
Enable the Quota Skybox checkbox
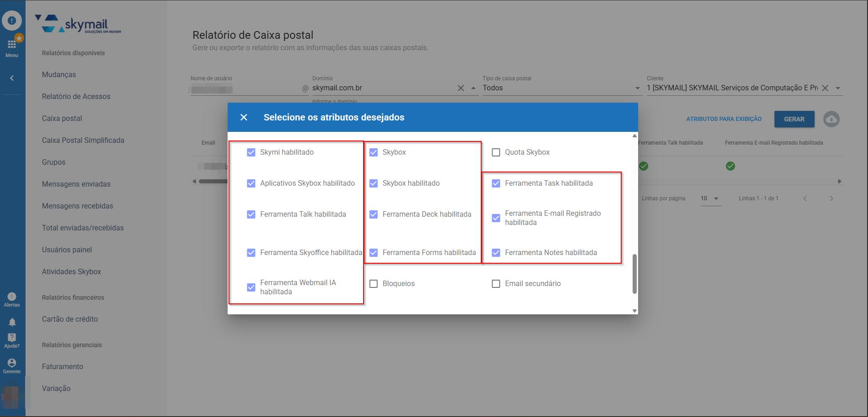click(x=496, y=152)
